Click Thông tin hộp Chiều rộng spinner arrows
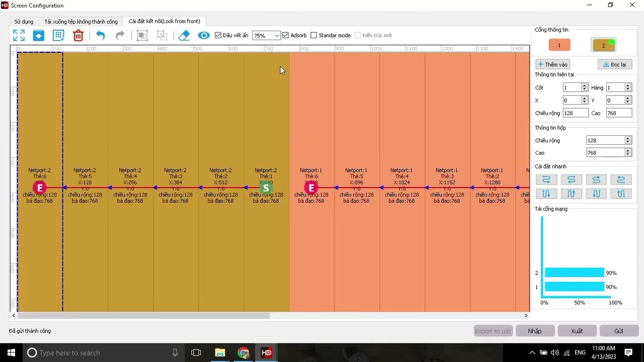The width and height of the screenshot is (644, 362). click(627, 140)
